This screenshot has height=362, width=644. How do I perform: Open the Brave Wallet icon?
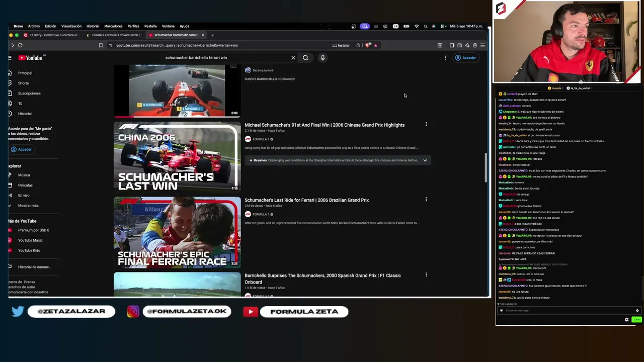click(x=459, y=45)
